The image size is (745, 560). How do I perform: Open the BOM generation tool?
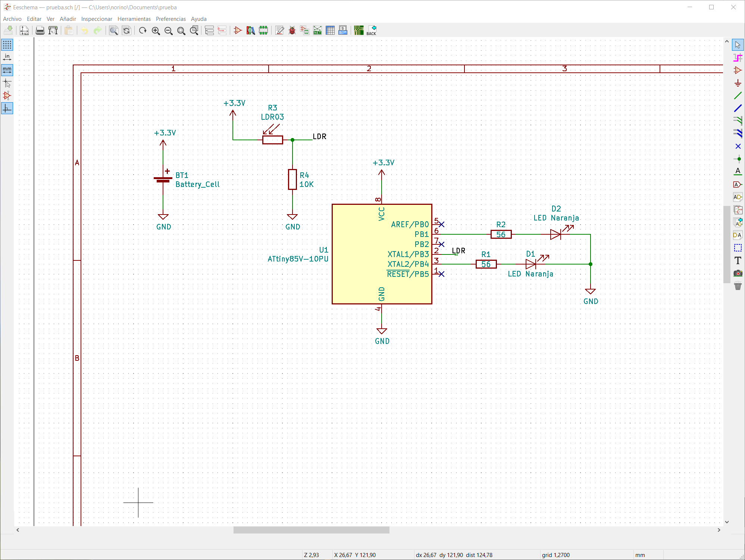(x=342, y=31)
